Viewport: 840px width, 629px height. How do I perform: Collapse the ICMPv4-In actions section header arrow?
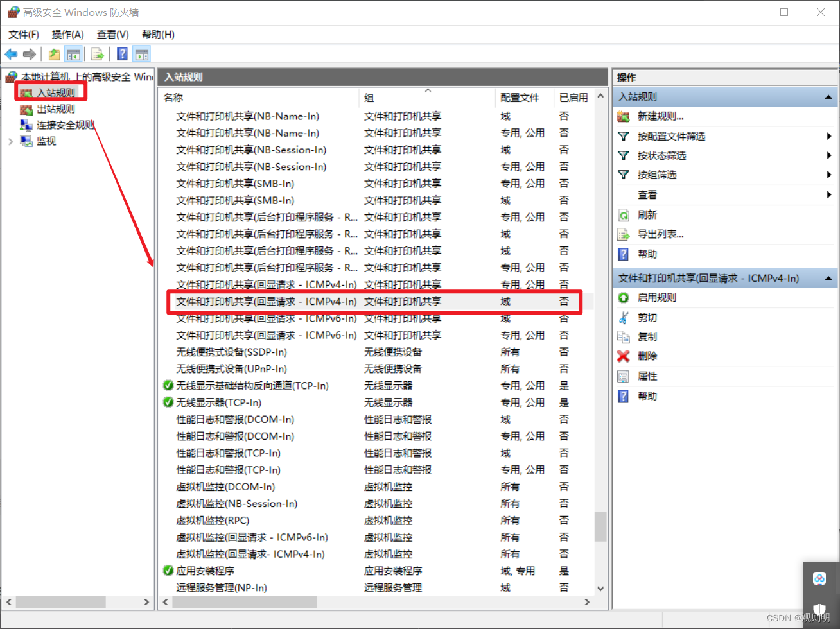(828, 279)
